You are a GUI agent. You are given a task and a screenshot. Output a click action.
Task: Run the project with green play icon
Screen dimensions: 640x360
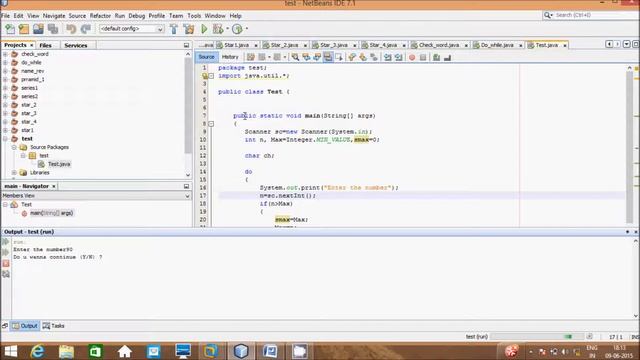(x=204, y=29)
